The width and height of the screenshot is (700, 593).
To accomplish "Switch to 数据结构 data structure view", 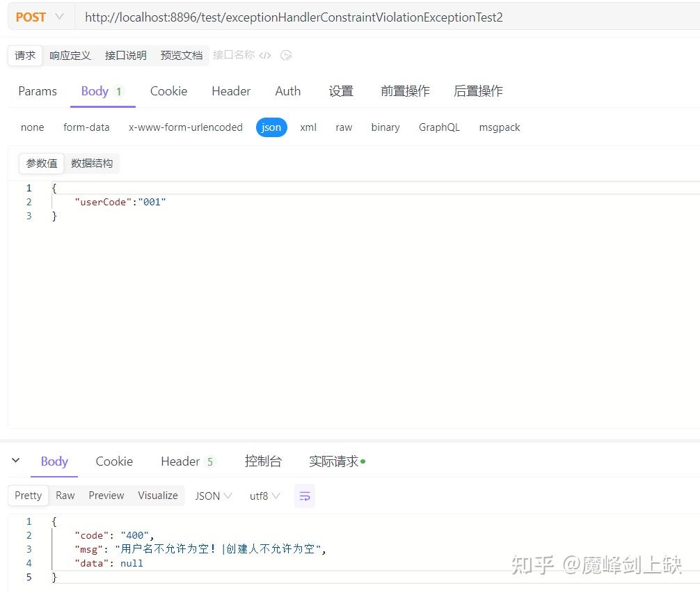I will [x=92, y=163].
